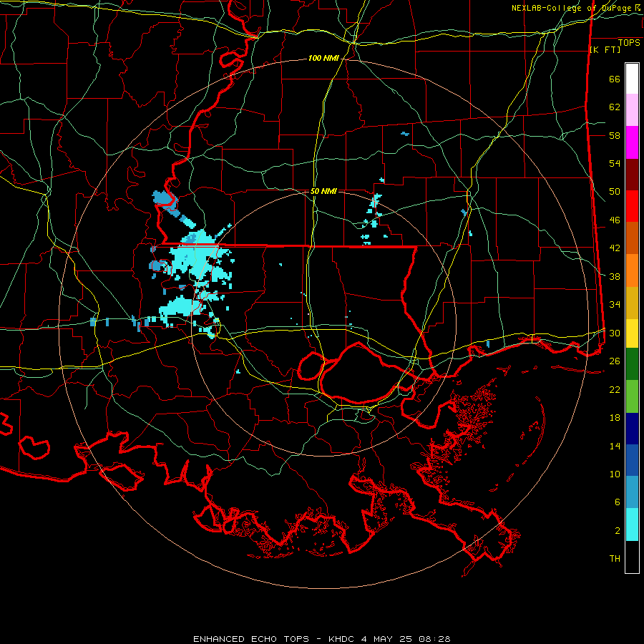Pick the navy blue legend color block
This screenshot has width=644, height=644.
[632, 429]
